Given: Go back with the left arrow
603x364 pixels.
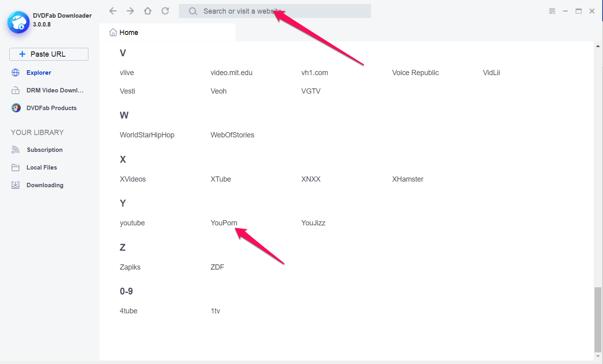Looking at the screenshot, I should click(x=113, y=11).
